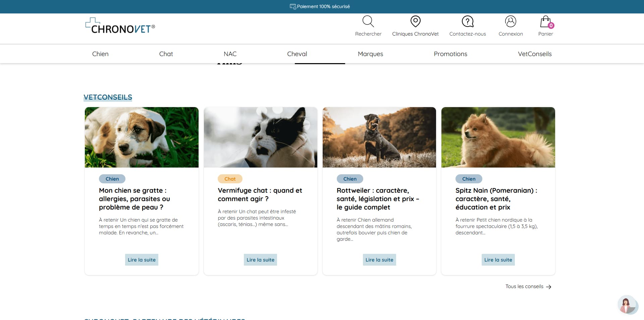Screen dimensions: 644x320
Task: Click Lire la suite for Rottweiler article
Action: pos(379,260)
